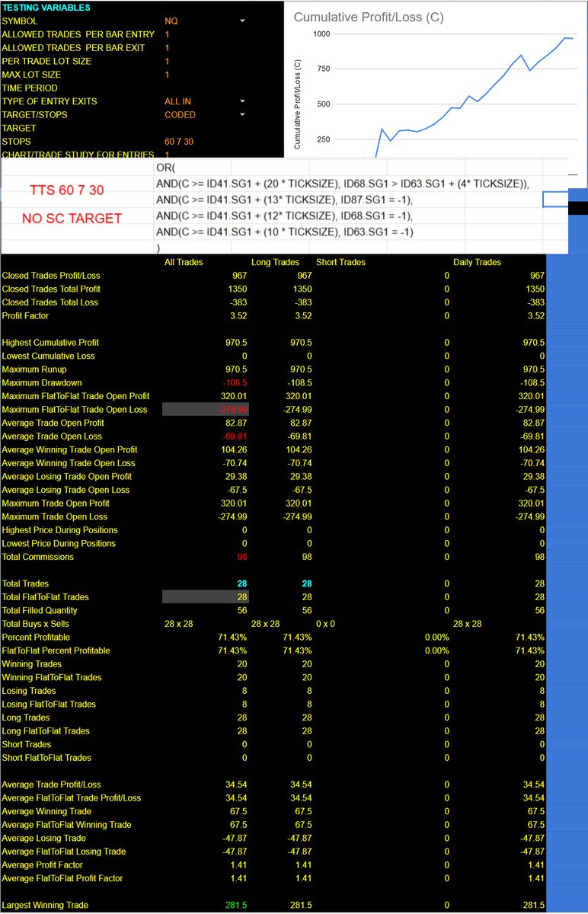The width and height of the screenshot is (588, 914).
Task: Select Daily Trades Maximum Runup 970.5 cell
Action: click(533, 369)
